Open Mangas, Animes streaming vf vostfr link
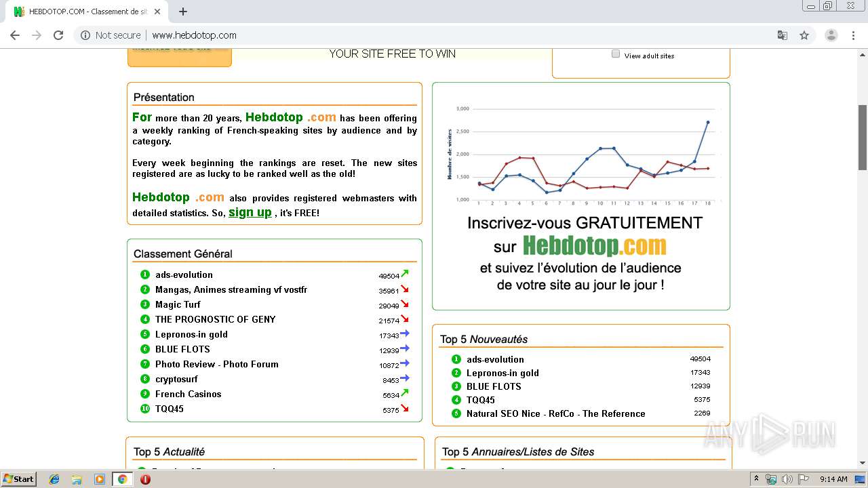 tap(231, 289)
